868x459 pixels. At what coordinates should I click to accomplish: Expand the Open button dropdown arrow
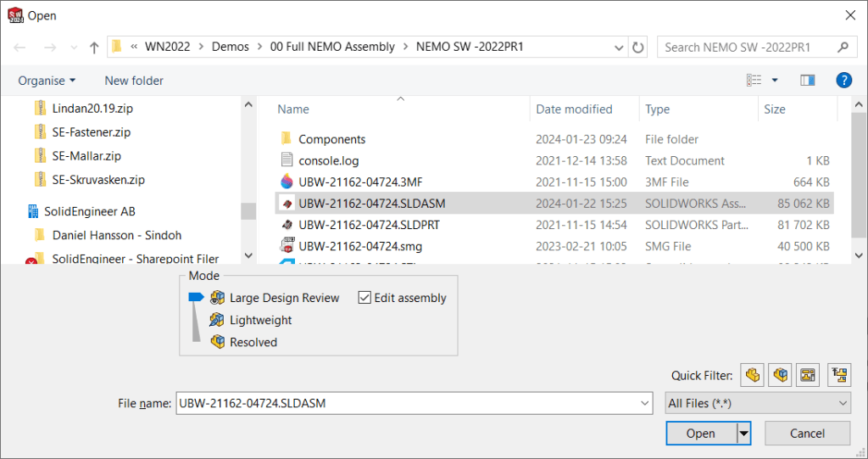(744, 434)
